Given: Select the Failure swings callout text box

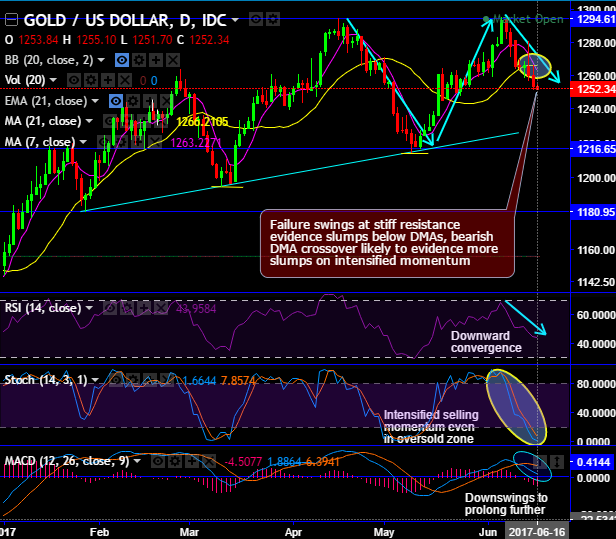Looking at the screenshot, I should (x=387, y=244).
